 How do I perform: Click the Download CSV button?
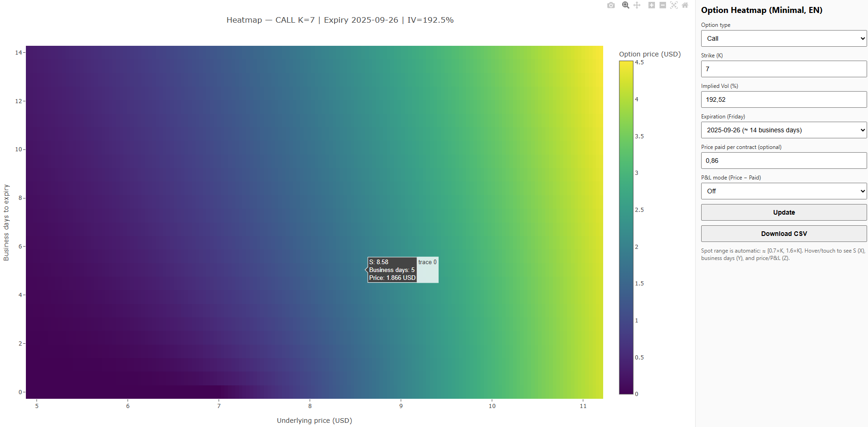[784, 234]
